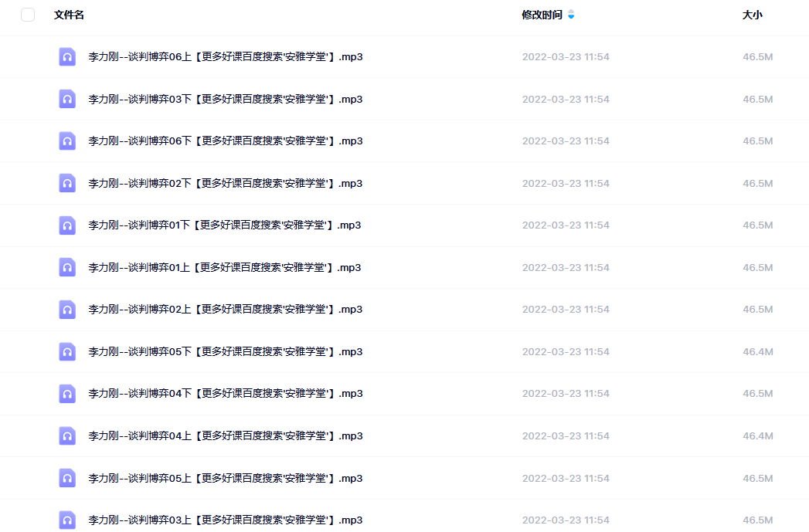Sort by 文件名 column header

point(69,15)
